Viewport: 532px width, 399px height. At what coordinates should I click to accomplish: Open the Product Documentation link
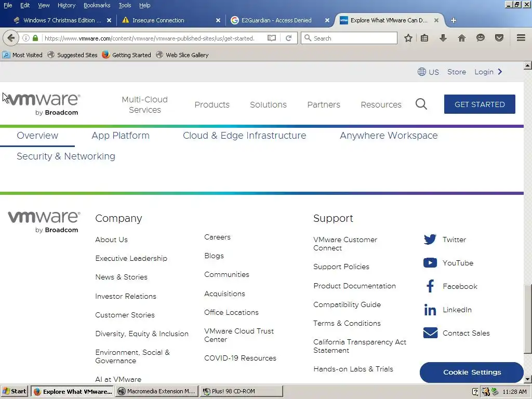pos(354,286)
